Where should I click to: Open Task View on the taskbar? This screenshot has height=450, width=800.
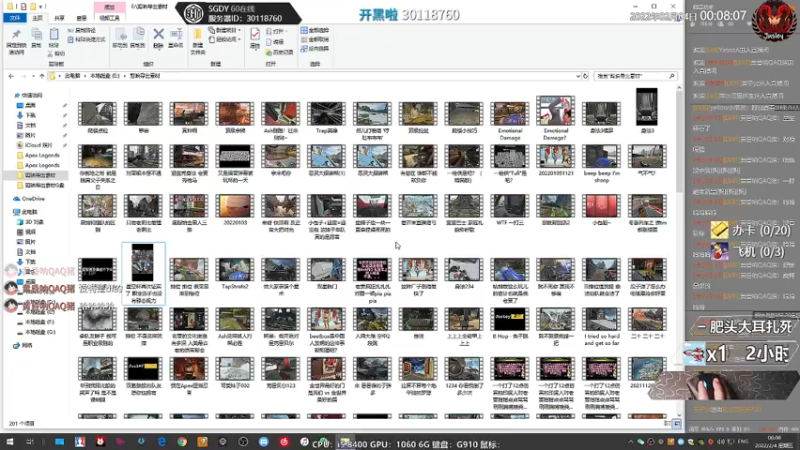pos(30,442)
